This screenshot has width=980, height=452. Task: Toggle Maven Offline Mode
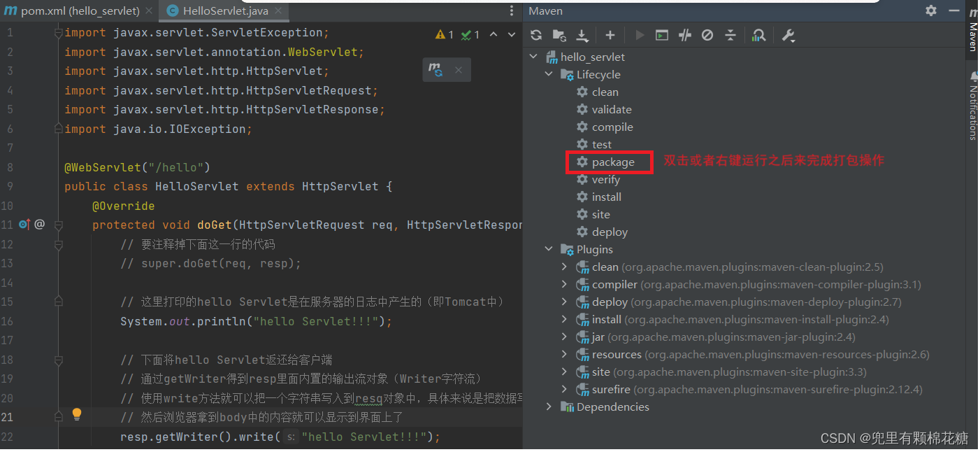coord(685,35)
